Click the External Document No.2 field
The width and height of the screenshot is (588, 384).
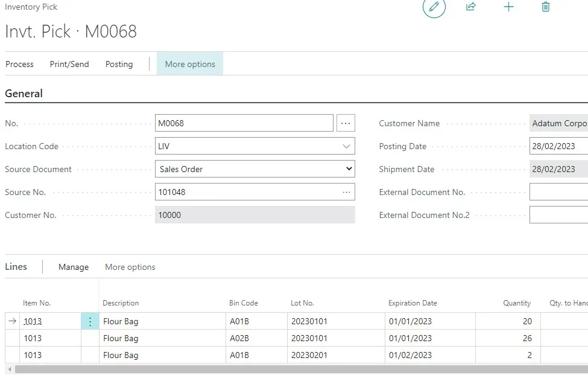(x=558, y=215)
